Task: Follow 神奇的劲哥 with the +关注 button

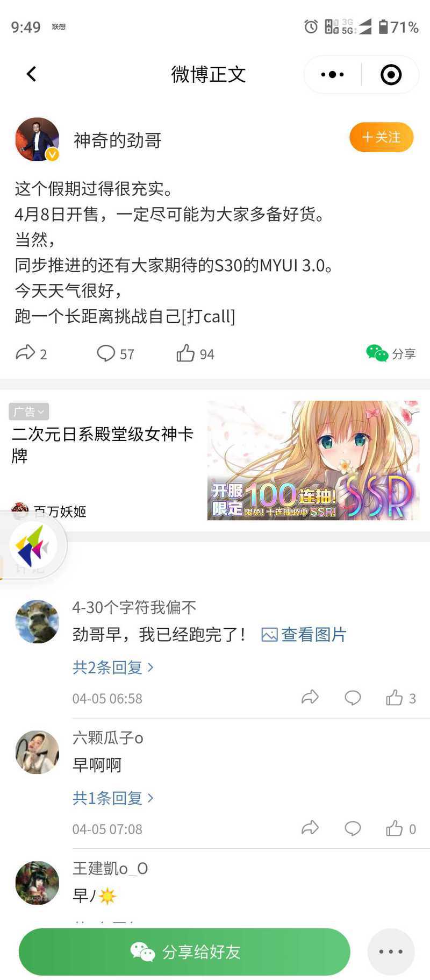Action: (382, 137)
